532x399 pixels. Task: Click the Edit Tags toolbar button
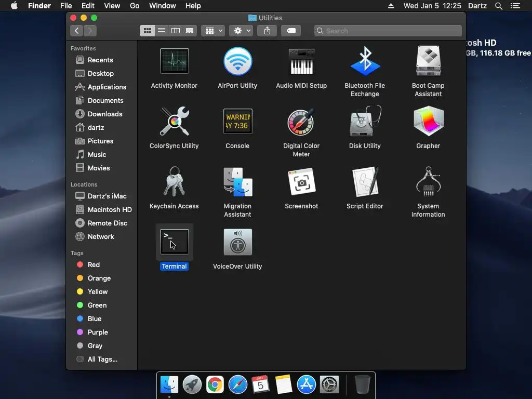pyautogui.click(x=291, y=31)
